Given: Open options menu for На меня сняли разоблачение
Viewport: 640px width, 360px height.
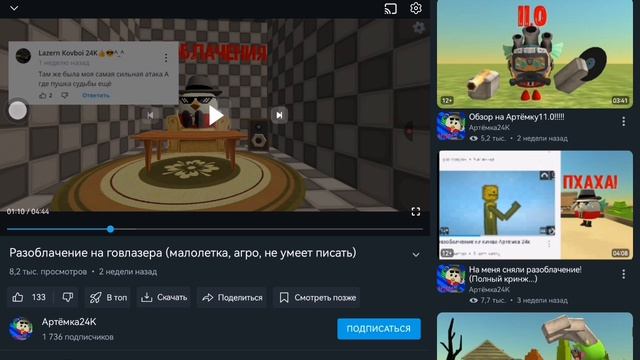Looking at the screenshot, I should [623, 274].
